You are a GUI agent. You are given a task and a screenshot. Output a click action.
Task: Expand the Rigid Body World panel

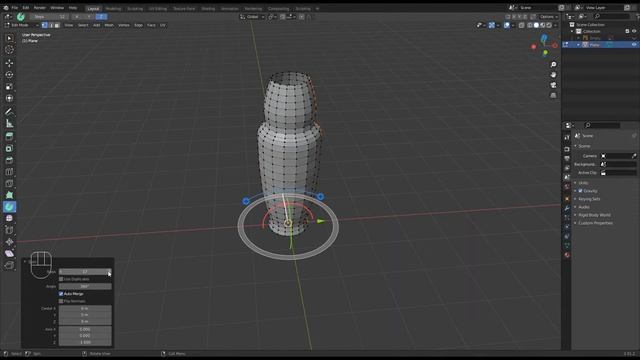point(594,215)
